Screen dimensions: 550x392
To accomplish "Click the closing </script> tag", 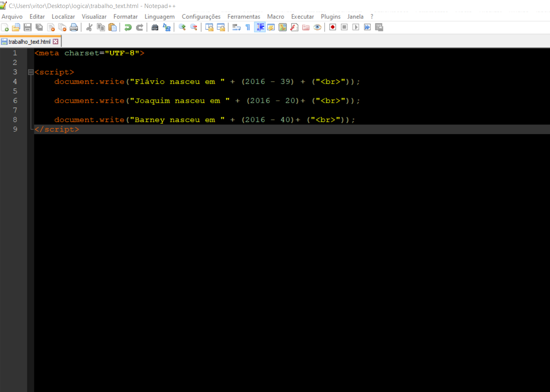I will coord(57,129).
